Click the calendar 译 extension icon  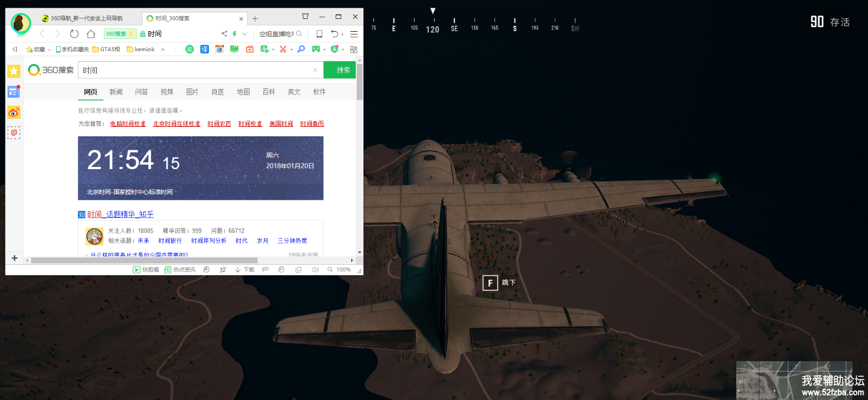[x=220, y=50]
